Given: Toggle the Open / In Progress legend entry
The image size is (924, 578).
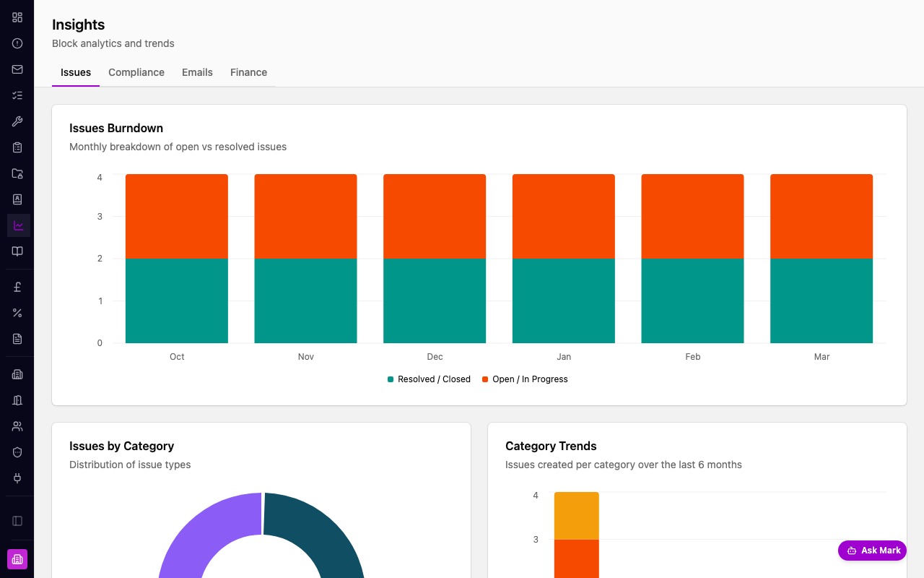Looking at the screenshot, I should click(525, 379).
